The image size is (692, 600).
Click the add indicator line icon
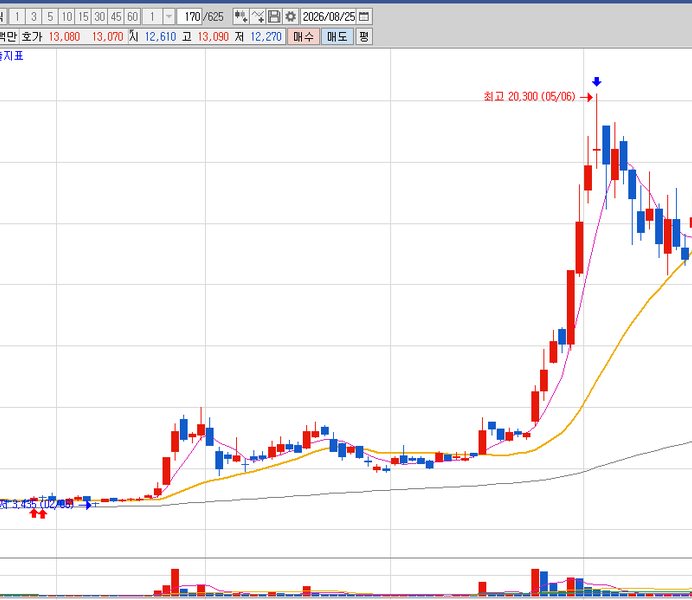258,17
